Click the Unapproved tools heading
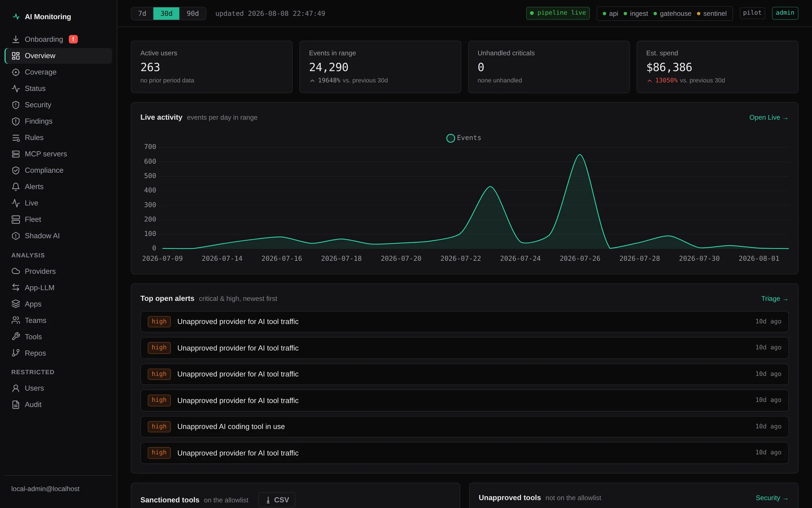812x508 pixels. (x=509, y=498)
